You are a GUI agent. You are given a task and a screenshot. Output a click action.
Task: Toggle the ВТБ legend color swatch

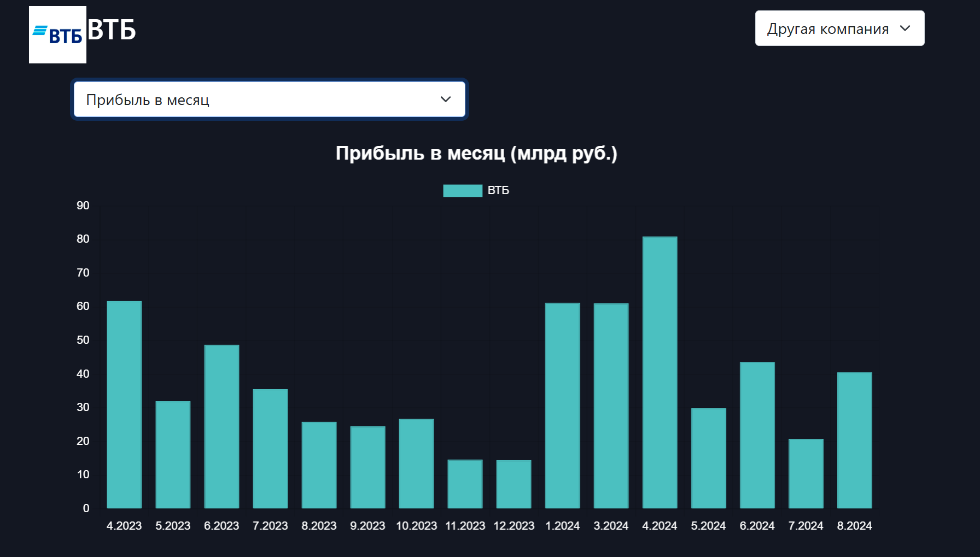pyautogui.click(x=463, y=190)
